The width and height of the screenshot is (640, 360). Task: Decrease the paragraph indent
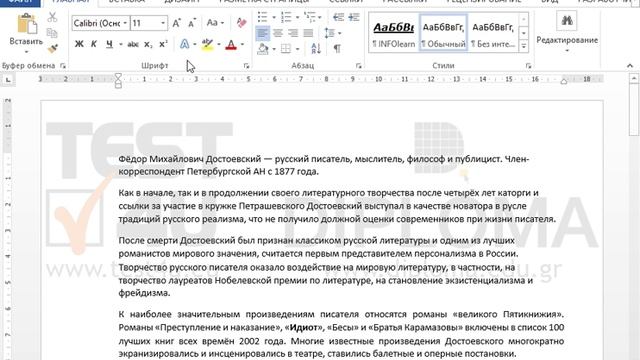point(338,17)
